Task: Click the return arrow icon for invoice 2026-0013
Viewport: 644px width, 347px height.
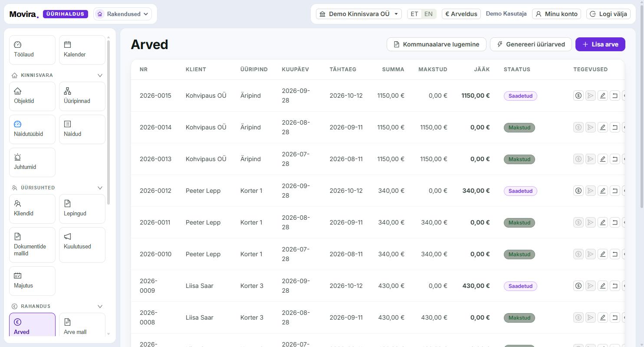Action: coord(614,159)
